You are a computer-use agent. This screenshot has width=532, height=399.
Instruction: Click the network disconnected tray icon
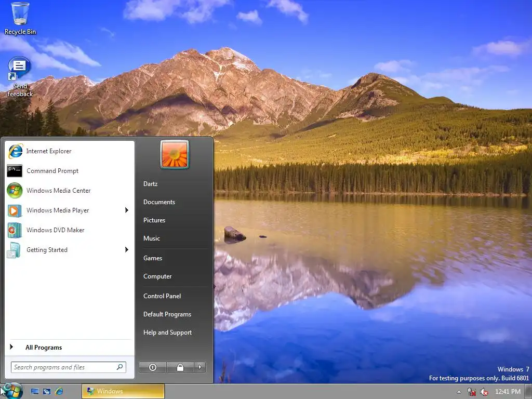(472, 392)
